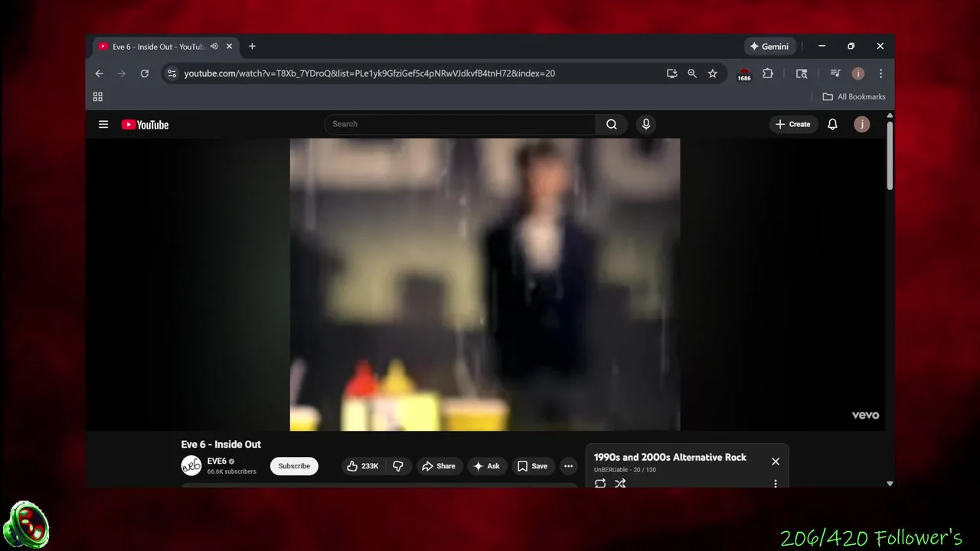Open YouTube notifications bell

[x=832, y=124]
